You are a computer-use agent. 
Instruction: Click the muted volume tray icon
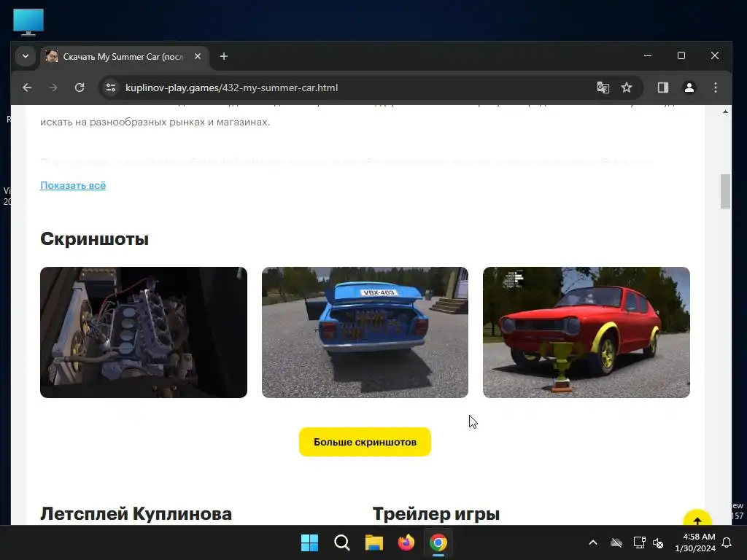point(658,542)
